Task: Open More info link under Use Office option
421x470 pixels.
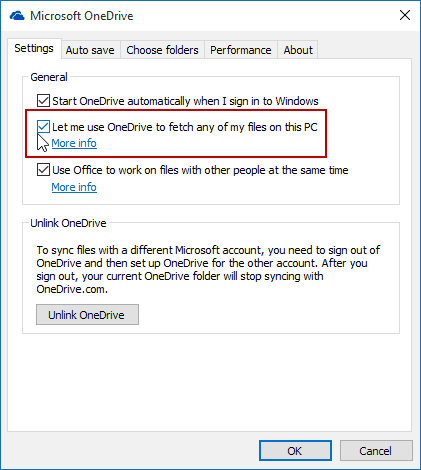Action: click(x=74, y=187)
